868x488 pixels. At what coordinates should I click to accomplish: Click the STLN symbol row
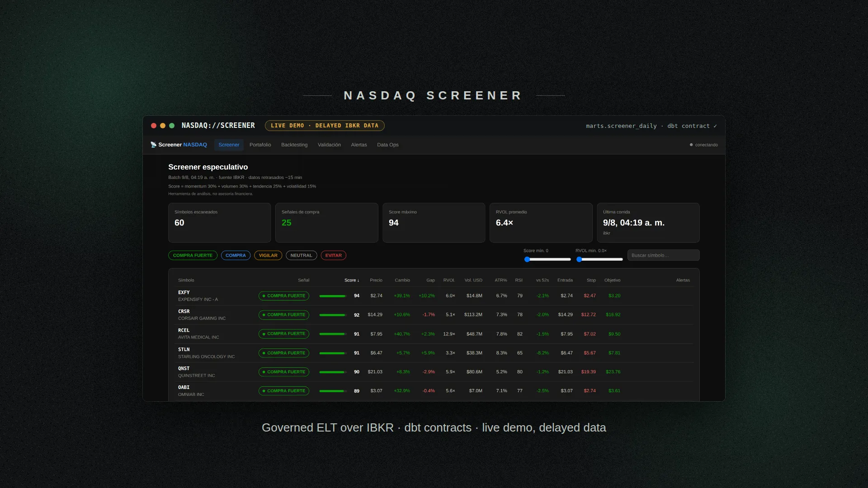click(x=434, y=353)
